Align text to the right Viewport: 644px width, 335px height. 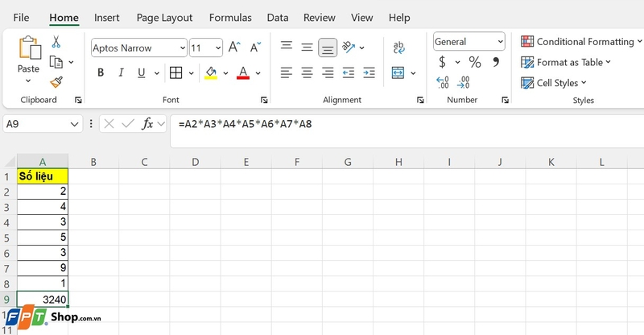tap(328, 72)
